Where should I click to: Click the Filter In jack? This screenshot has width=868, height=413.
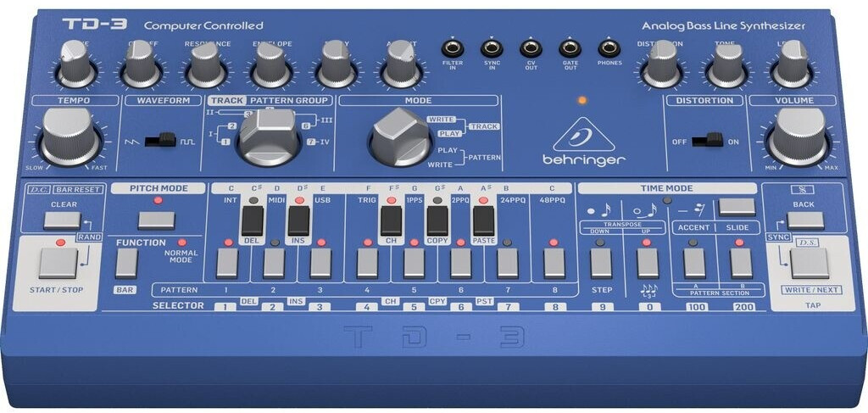453,47
